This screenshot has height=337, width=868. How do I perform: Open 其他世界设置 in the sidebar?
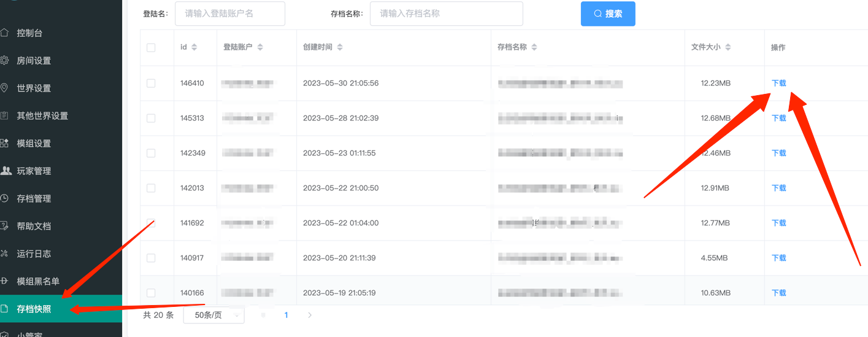(x=42, y=116)
